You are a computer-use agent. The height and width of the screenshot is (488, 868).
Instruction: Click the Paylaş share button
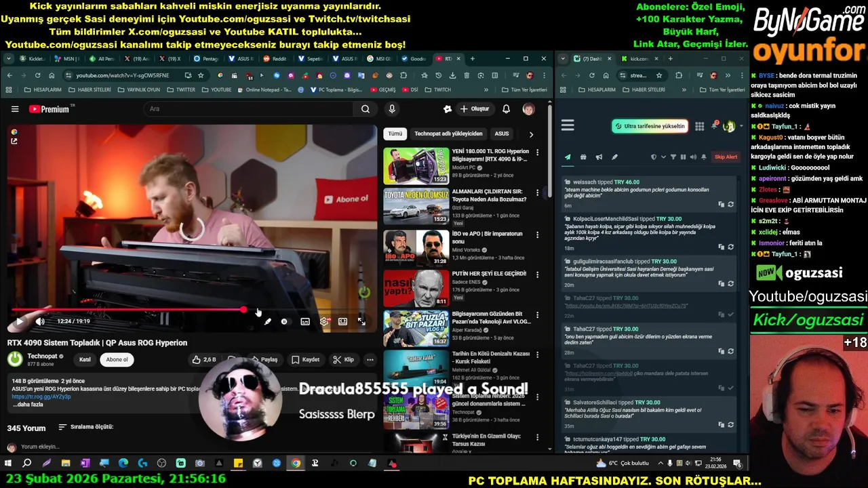[264, 359]
